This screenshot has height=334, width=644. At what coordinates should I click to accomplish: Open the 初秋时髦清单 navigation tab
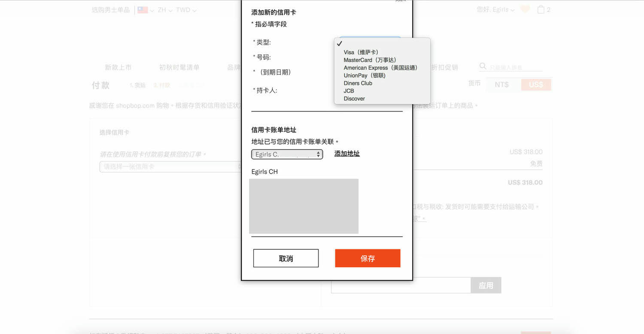tap(179, 67)
